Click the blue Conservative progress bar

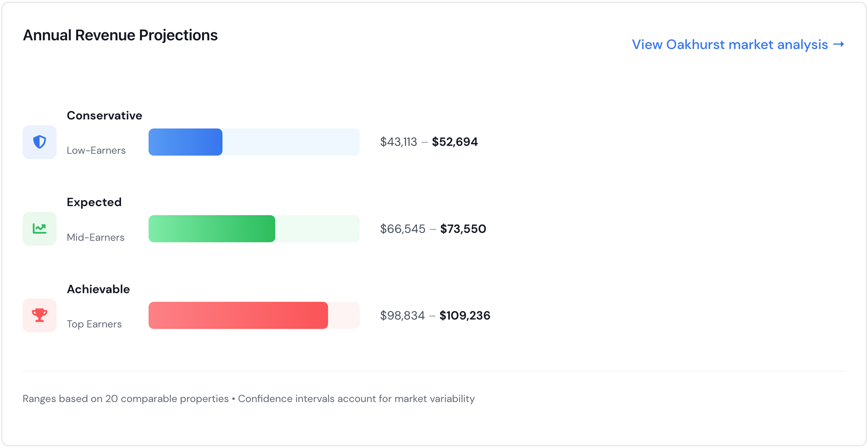186,142
